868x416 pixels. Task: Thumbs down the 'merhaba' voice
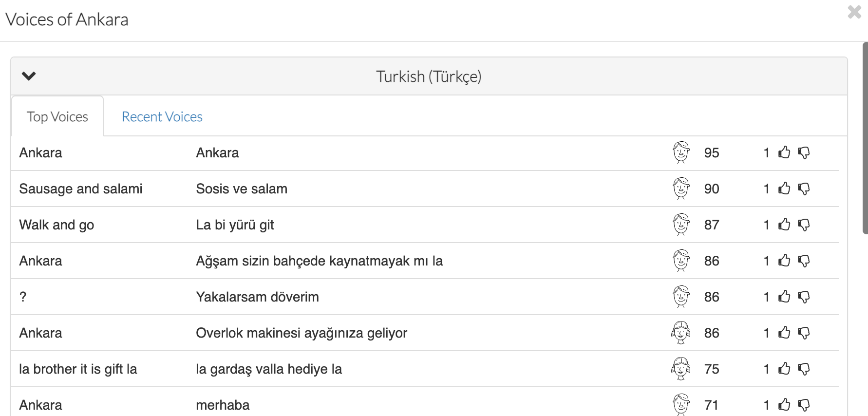(804, 405)
